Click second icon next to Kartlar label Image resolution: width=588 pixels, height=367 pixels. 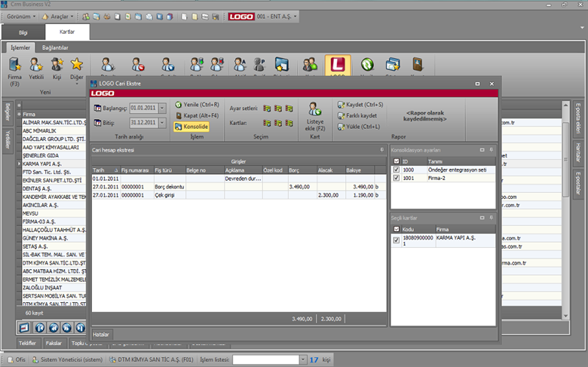(x=278, y=123)
